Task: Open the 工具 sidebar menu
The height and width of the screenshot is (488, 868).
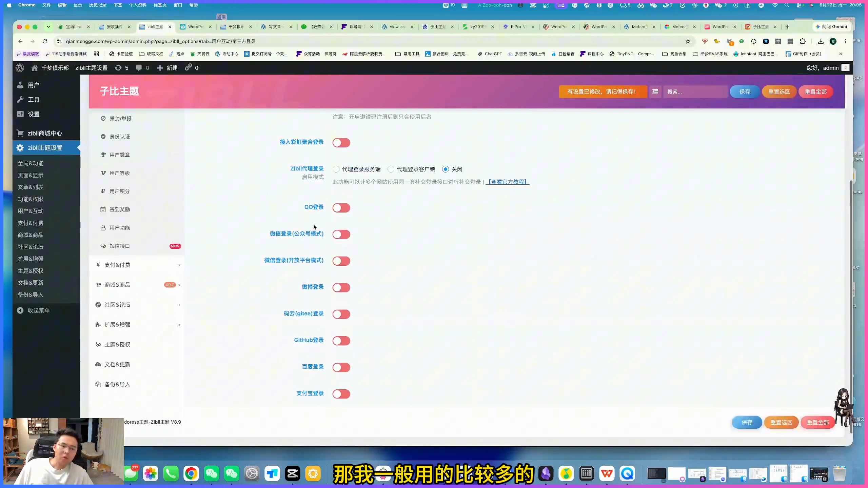Action: [34, 100]
